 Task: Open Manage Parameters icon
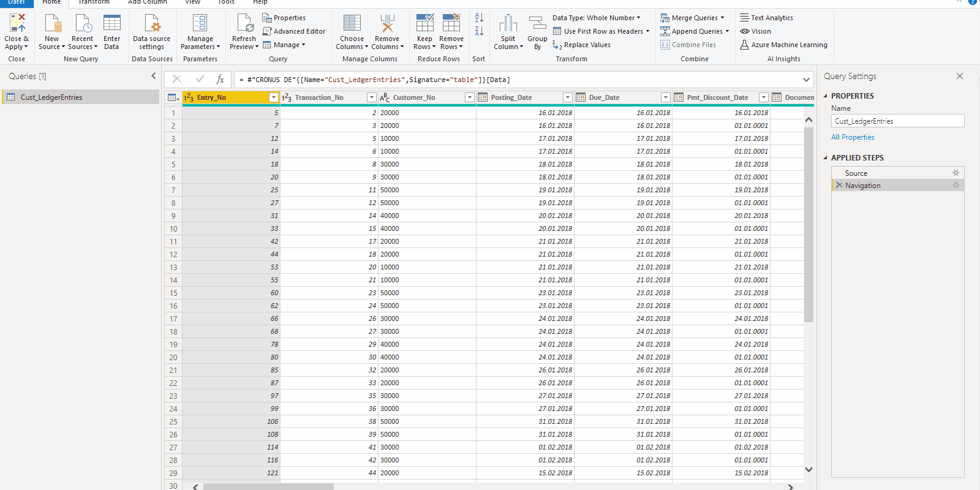(200, 23)
